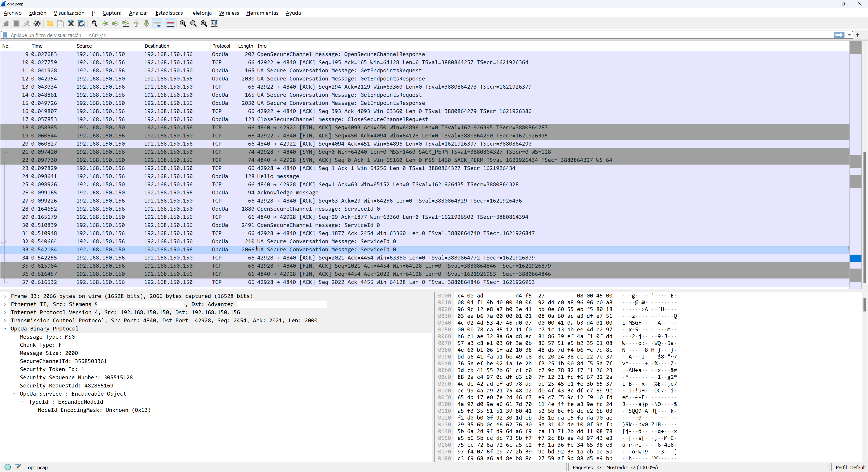Go to the first packet with up arrow

(x=136, y=24)
